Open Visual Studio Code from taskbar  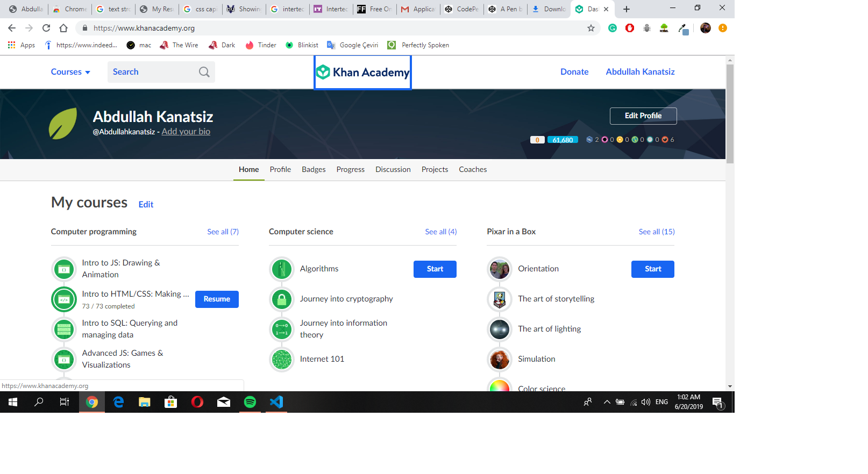tap(276, 402)
